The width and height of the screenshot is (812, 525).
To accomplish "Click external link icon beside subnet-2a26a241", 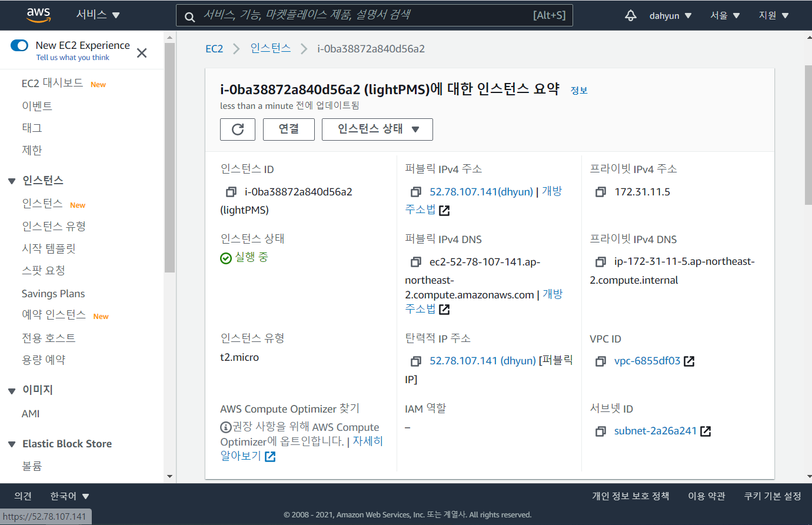I will [705, 431].
